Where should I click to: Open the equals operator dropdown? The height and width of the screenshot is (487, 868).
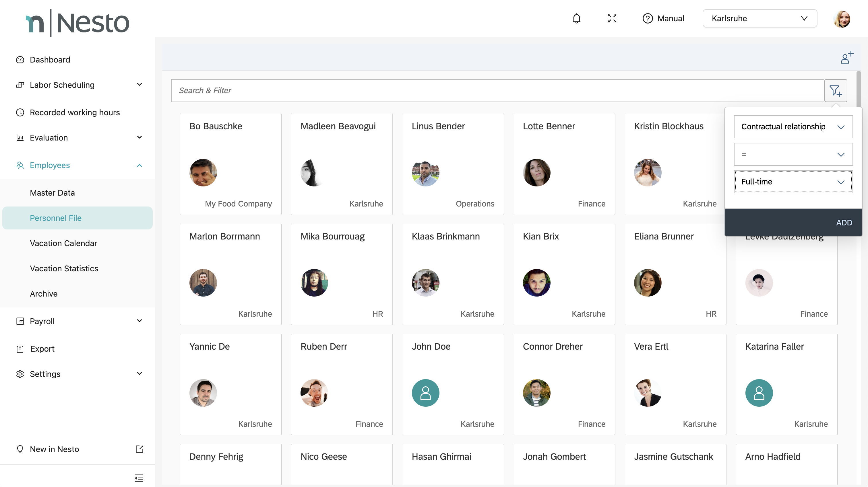point(793,154)
